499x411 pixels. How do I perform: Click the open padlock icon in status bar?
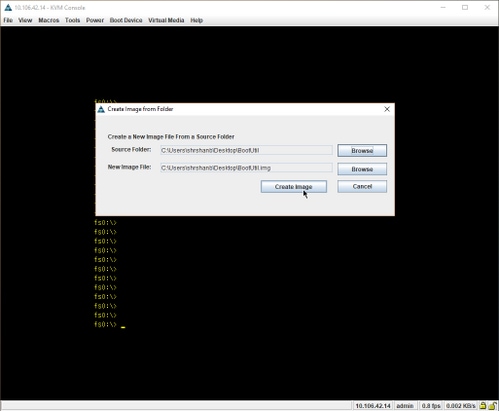tap(492, 406)
